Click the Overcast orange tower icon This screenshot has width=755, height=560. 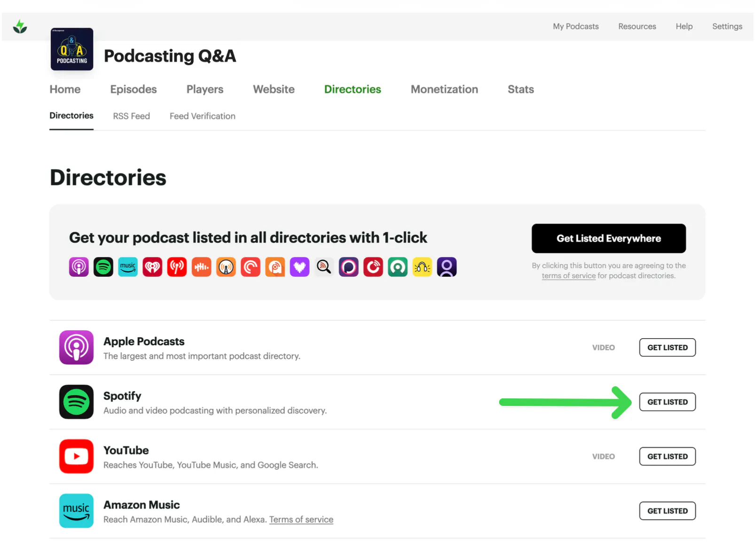(x=226, y=267)
